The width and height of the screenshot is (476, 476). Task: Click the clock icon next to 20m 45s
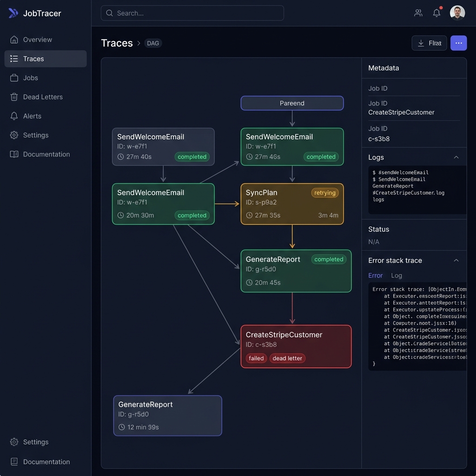pos(249,283)
